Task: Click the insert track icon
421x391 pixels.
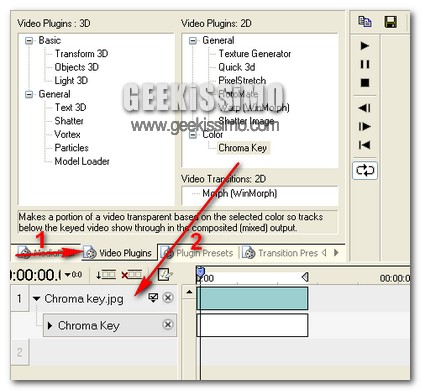Action: (x=106, y=275)
